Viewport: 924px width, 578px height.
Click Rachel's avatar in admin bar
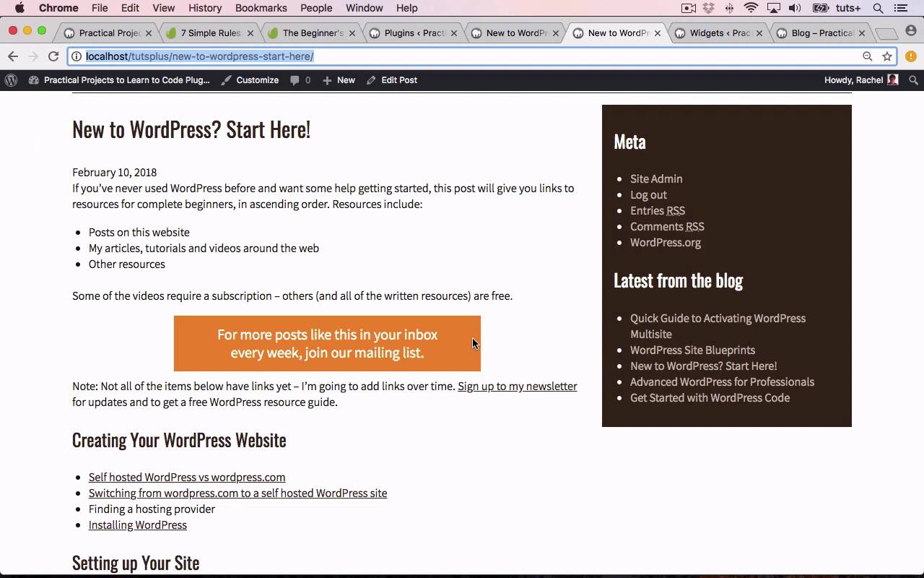[893, 80]
